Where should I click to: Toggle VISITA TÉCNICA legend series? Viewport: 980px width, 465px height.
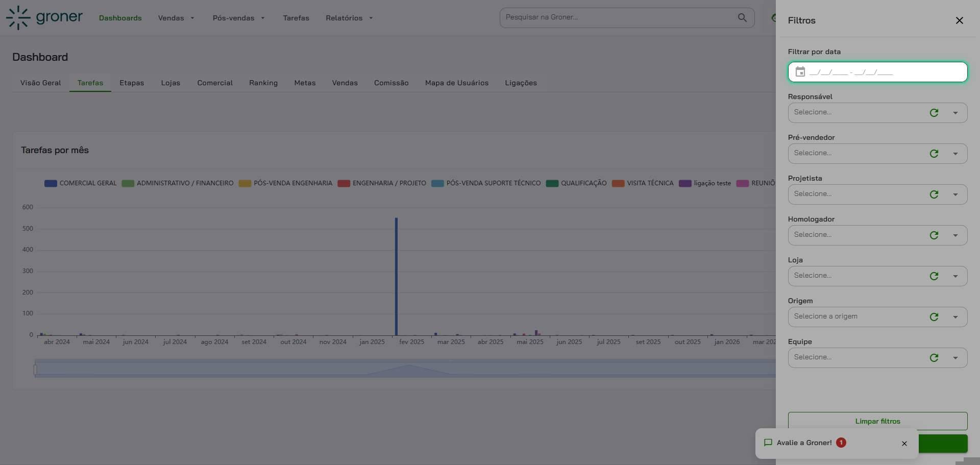pos(643,183)
